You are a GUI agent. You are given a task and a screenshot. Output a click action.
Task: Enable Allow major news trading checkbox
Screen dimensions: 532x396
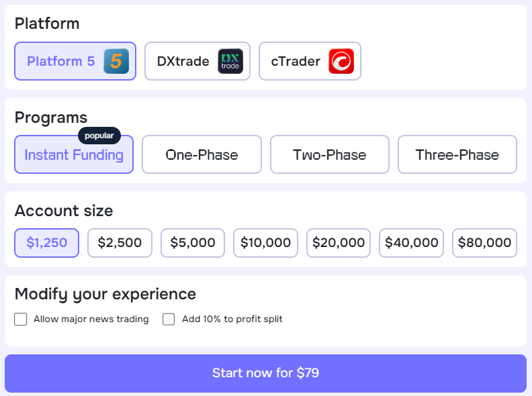click(21, 319)
